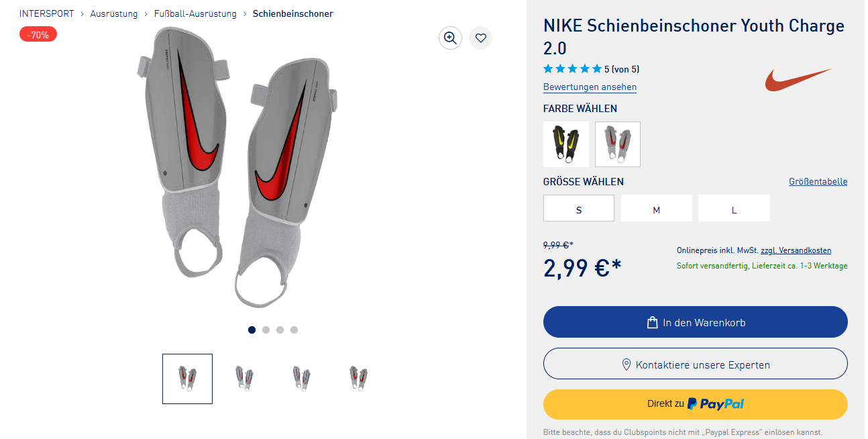Click the In den Warenkorb button

[695, 322]
